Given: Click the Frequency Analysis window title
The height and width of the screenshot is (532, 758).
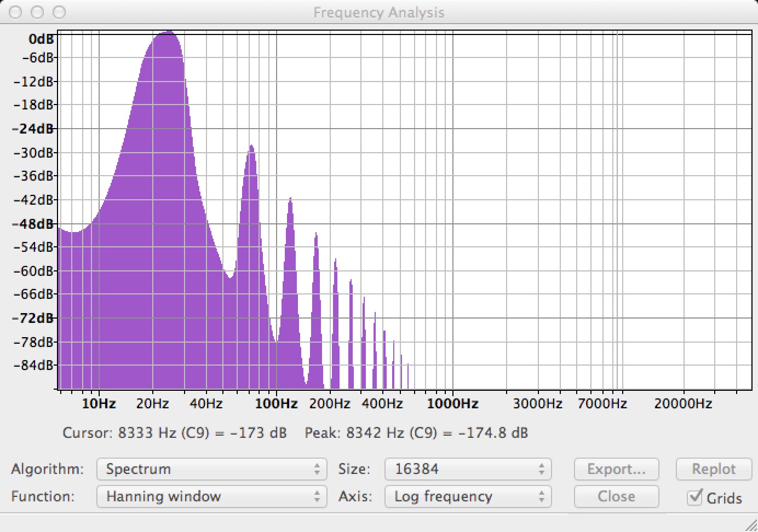Looking at the screenshot, I should tap(379, 12).
